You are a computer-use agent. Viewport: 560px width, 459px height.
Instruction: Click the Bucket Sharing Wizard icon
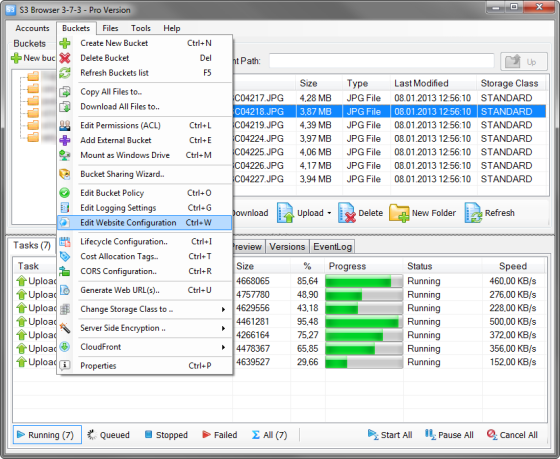point(65,174)
